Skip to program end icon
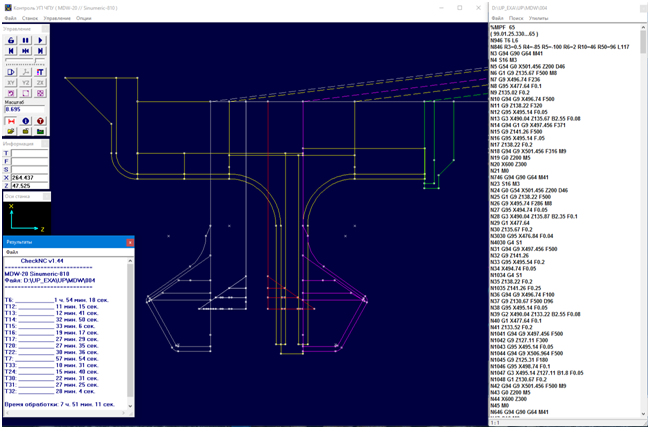 tap(40, 51)
